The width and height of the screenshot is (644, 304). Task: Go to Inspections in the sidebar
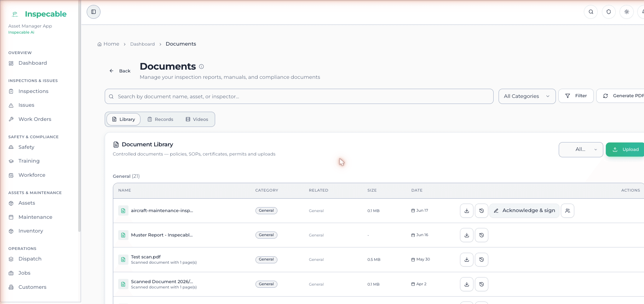(33, 91)
